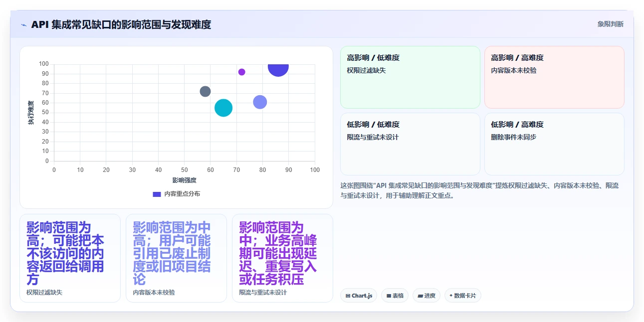Click 内容版本未校验 text in the pink quadrant
Screen dimensions: 644x322
tap(514, 70)
